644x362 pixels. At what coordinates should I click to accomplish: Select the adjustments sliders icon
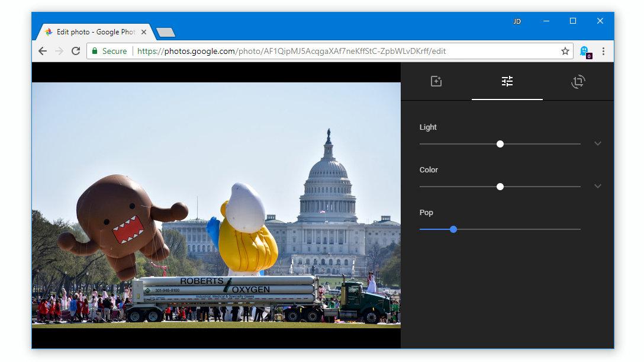tap(507, 82)
